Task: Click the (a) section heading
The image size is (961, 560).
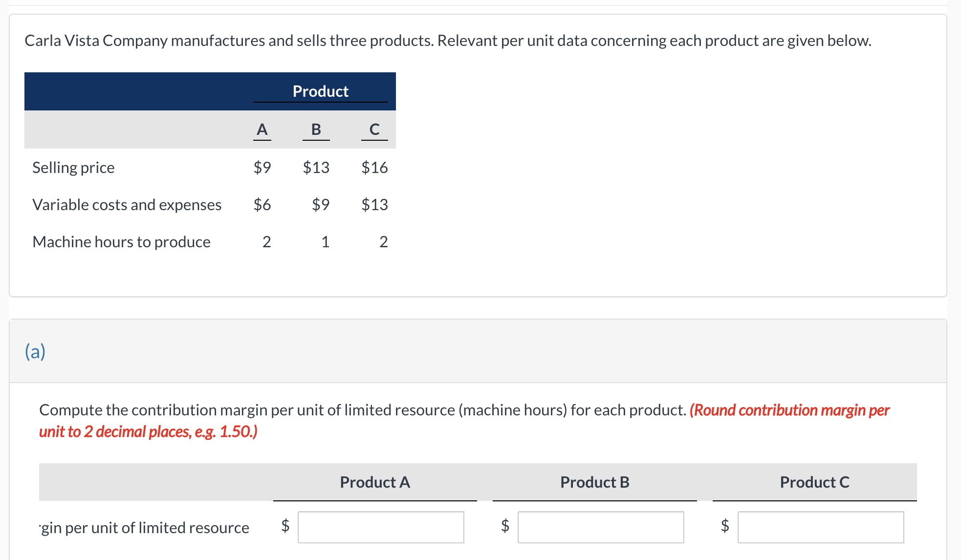Action: pos(35,351)
